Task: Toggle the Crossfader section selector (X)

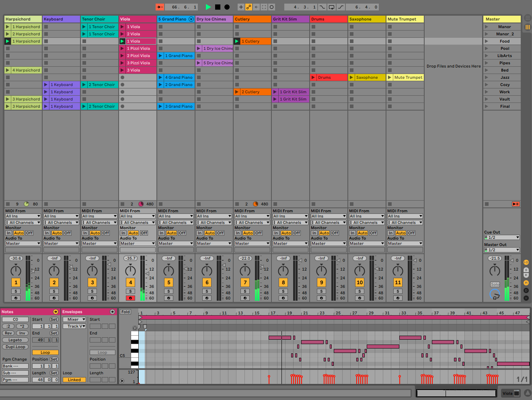Action: [526, 298]
